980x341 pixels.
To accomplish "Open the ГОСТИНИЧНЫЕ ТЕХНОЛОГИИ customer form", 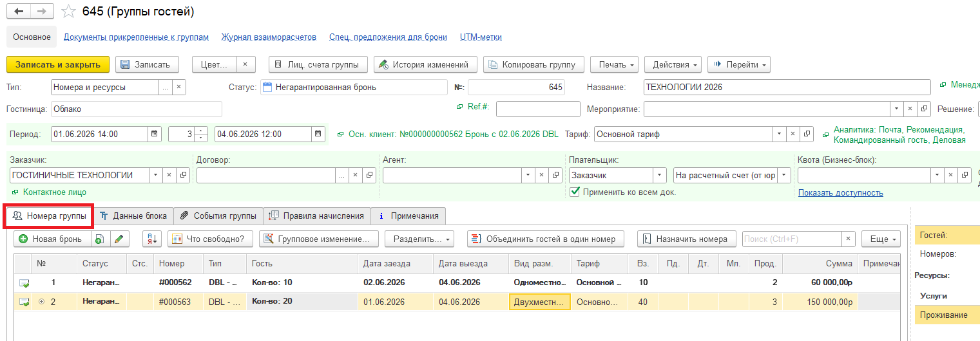I will [183, 175].
